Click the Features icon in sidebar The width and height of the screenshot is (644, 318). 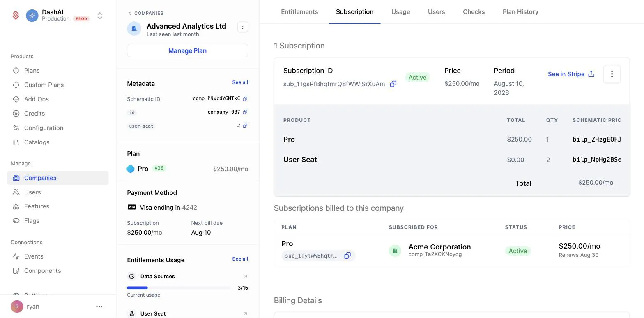click(16, 206)
